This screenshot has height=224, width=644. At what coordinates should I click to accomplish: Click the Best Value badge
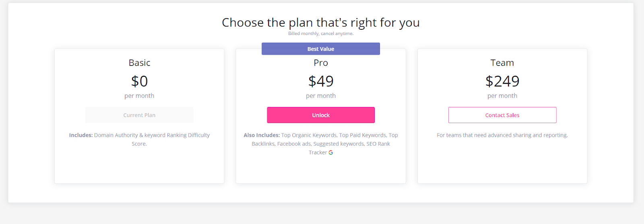(320, 49)
